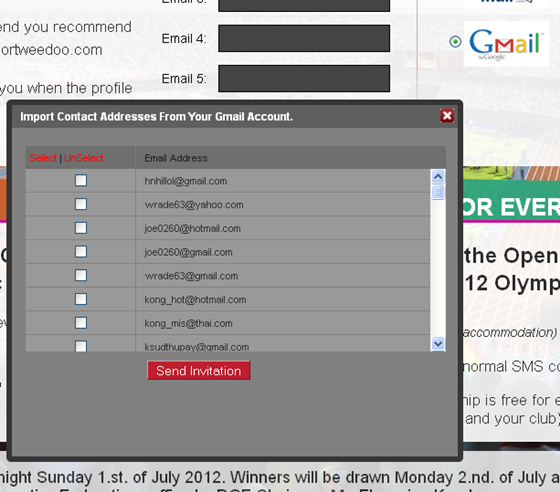Click the UnSelect link

coord(84,158)
